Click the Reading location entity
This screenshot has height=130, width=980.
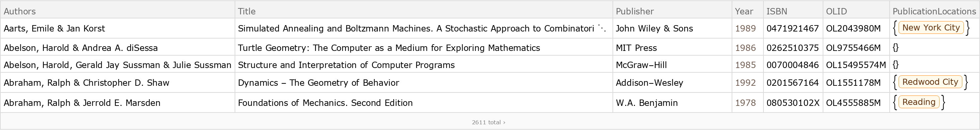[x=918, y=102]
